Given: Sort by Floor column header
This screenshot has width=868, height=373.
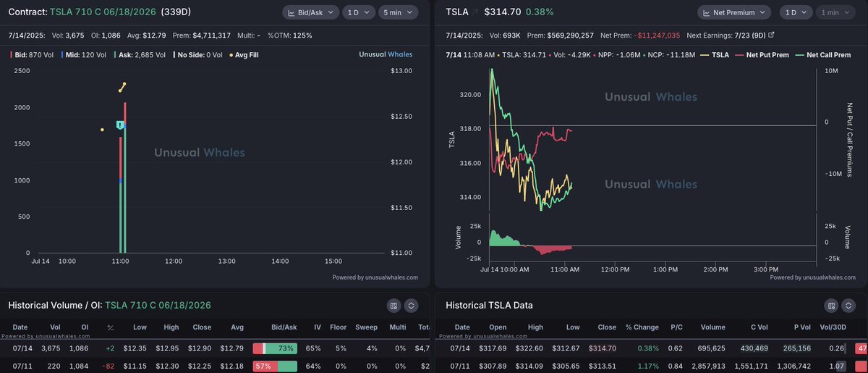Looking at the screenshot, I should pyautogui.click(x=339, y=327).
